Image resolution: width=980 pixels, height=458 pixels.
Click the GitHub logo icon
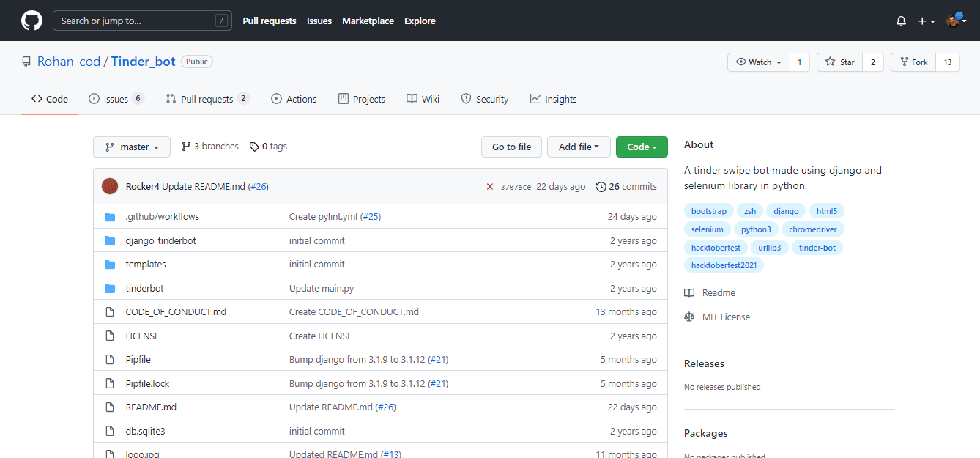point(31,21)
